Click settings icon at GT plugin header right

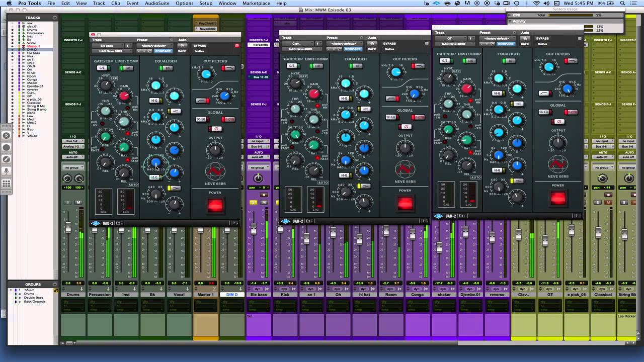(580, 38)
